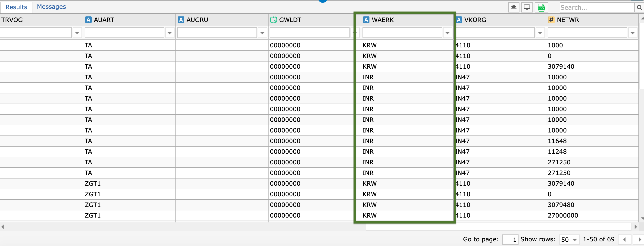
Task: Click the align columns toolbar icon
Action: 514,7
